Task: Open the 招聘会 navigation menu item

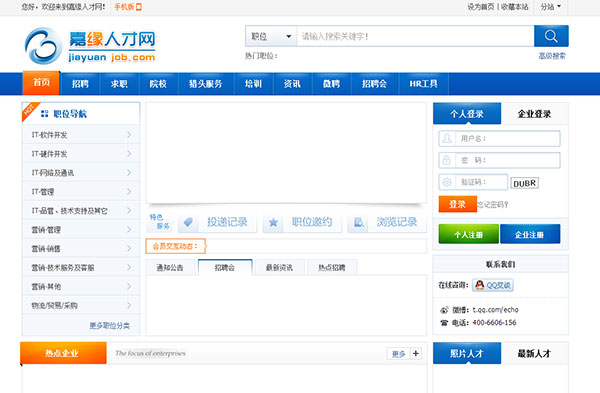Action: [375, 84]
